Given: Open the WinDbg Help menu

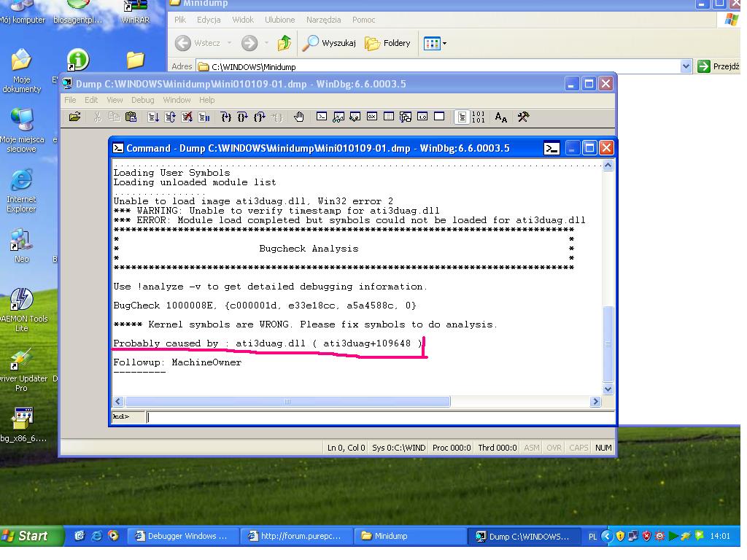Looking at the screenshot, I should point(208,101).
